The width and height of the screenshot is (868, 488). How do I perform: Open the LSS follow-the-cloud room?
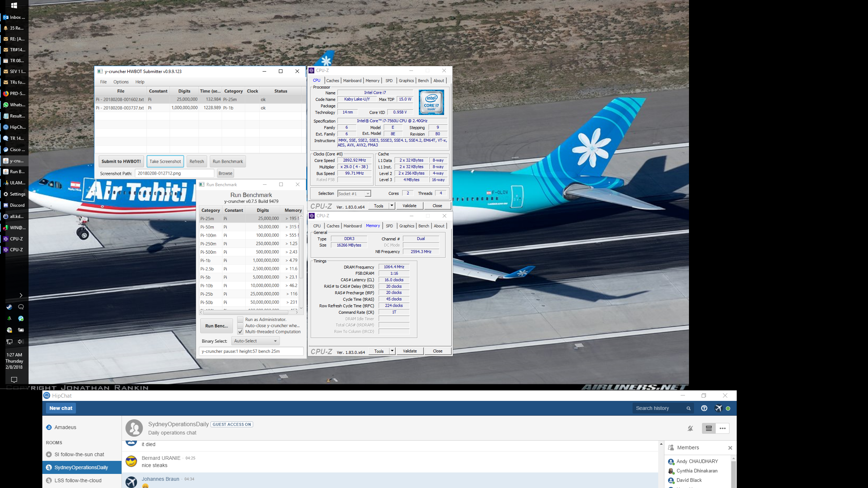78,480
